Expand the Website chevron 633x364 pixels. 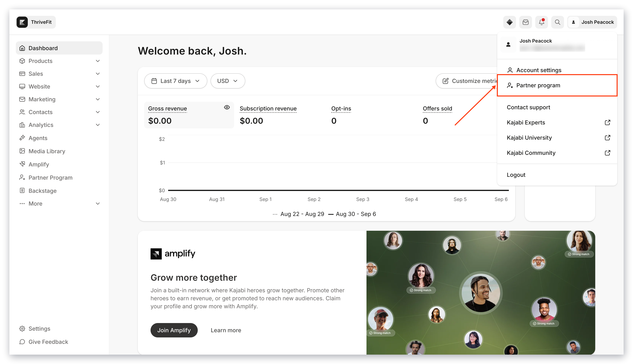pyautogui.click(x=98, y=86)
